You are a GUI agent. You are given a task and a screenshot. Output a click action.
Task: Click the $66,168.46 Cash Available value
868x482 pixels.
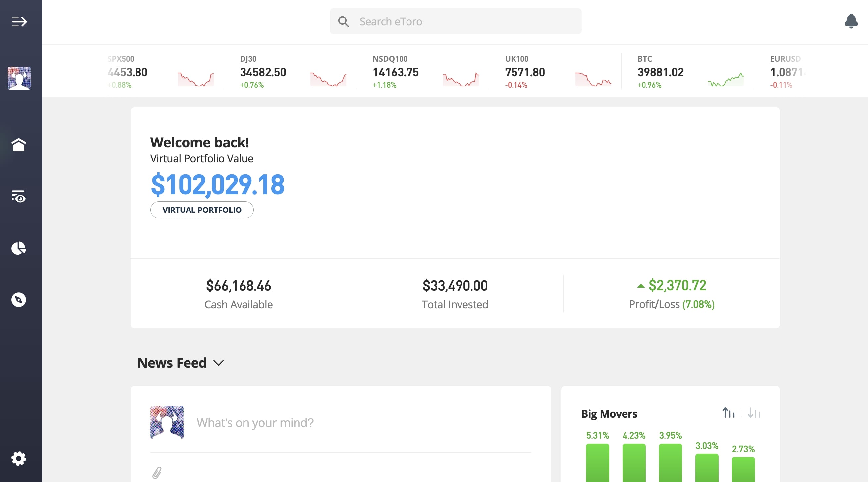pyautogui.click(x=239, y=286)
